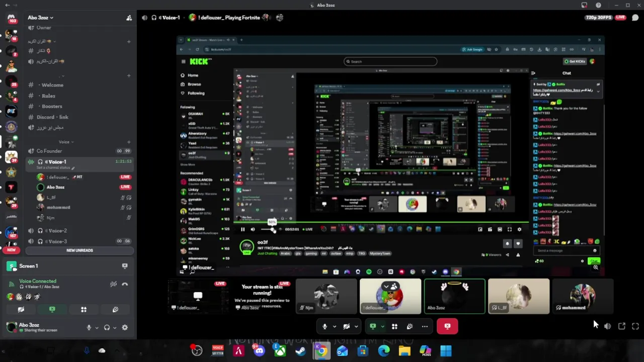Select the ONE server icon in sidebar
This screenshot has width=644, height=362.
(11, 111)
